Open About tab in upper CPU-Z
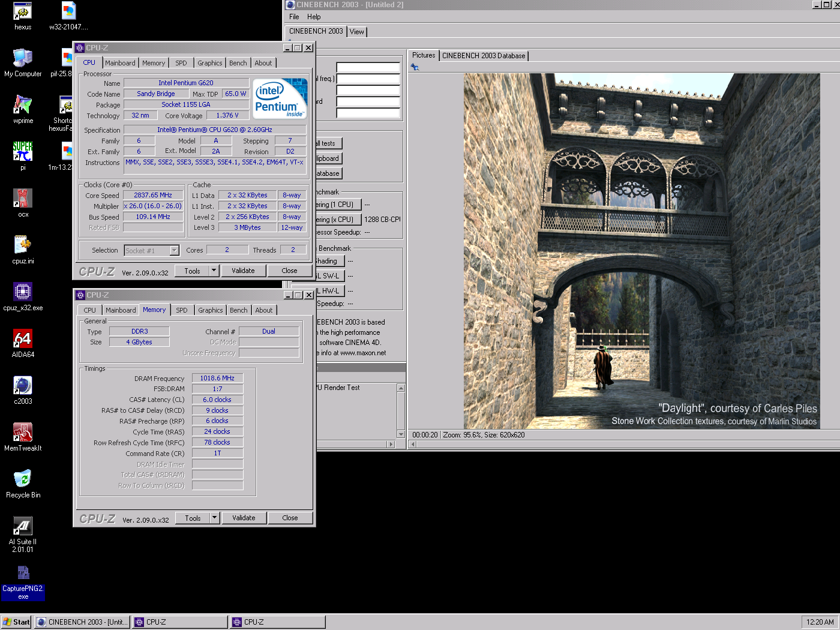This screenshot has width=840, height=630. pos(263,63)
